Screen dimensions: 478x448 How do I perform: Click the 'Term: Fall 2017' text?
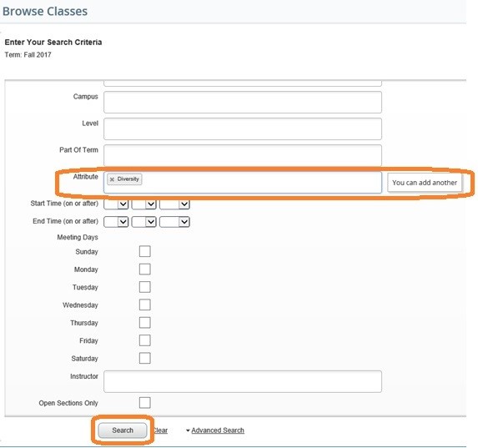[28, 55]
